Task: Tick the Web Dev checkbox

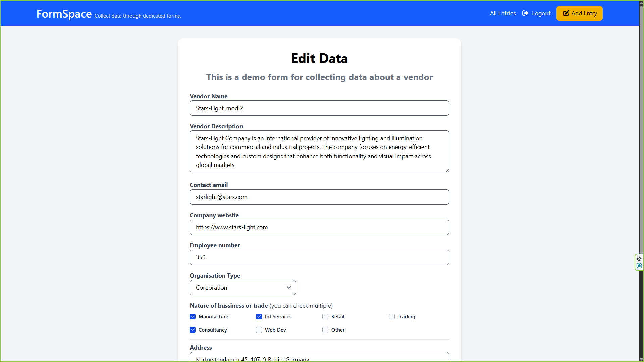Action: tap(259, 330)
